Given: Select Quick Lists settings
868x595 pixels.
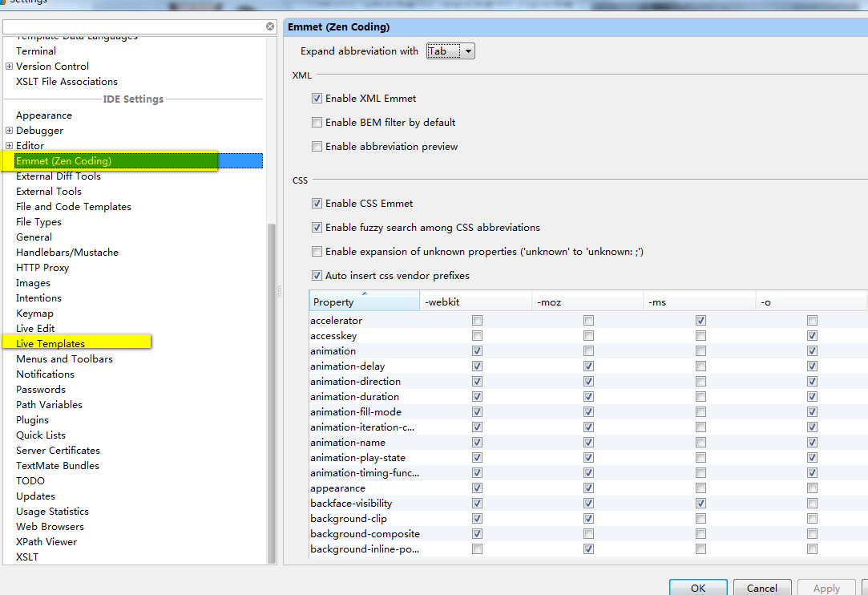Looking at the screenshot, I should (41, 435).
